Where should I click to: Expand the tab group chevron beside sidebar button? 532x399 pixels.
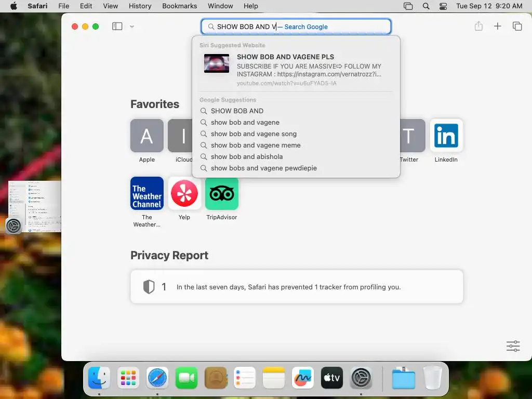tap(132, 26)
